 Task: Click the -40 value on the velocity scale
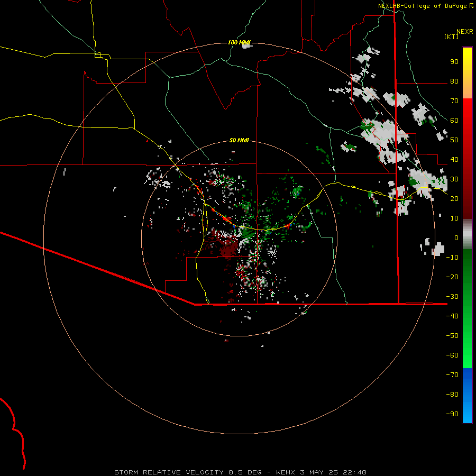452,316
